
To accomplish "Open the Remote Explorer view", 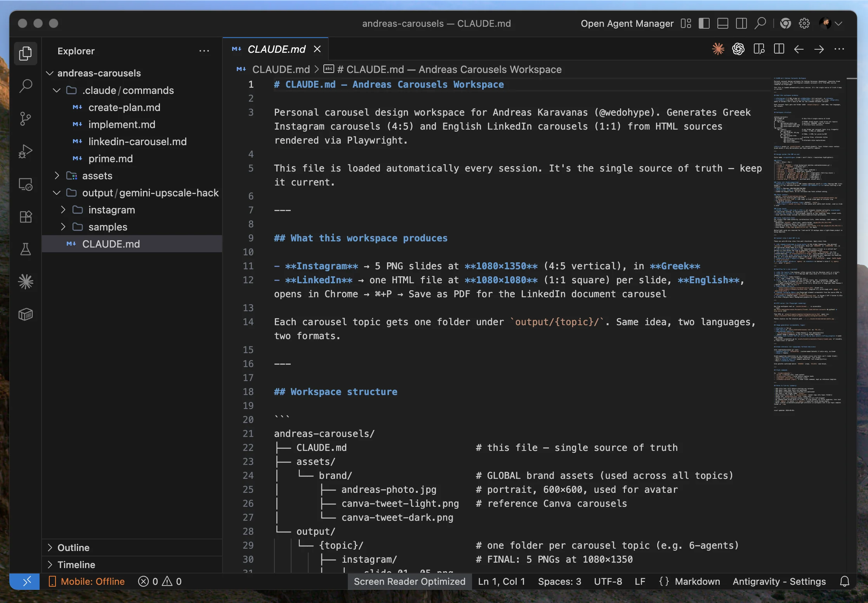I will pos(26,184).
